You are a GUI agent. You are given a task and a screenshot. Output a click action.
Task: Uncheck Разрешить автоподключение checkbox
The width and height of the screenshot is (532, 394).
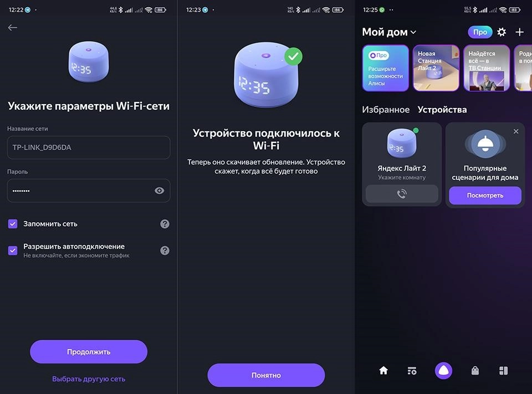coord(13,250)
